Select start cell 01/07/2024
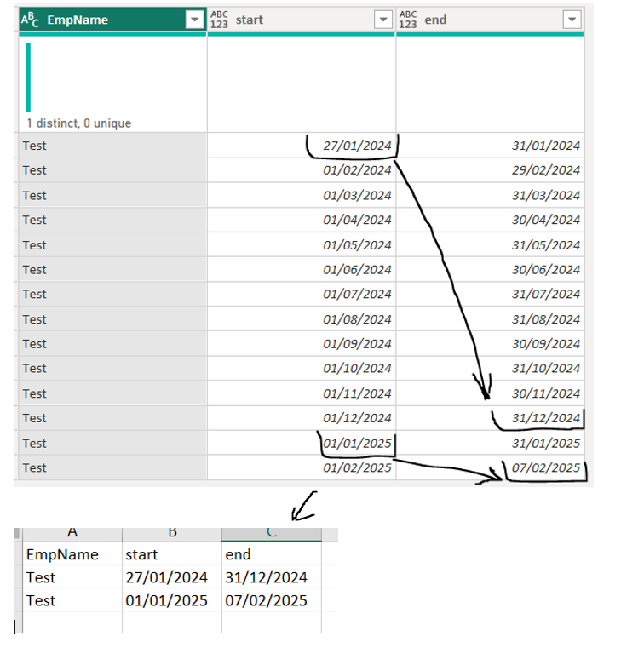Image resolution: width=644 pixels, height=648 pixels. (302, 294)
